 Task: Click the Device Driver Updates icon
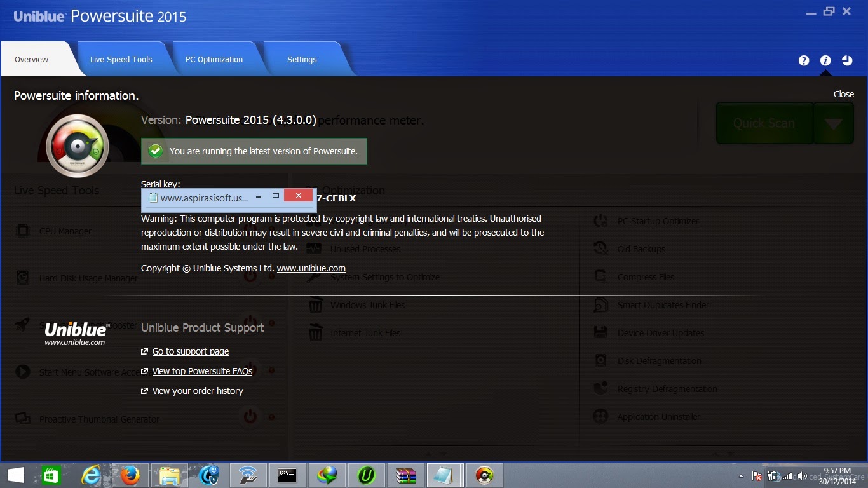(x=600, y=332)
